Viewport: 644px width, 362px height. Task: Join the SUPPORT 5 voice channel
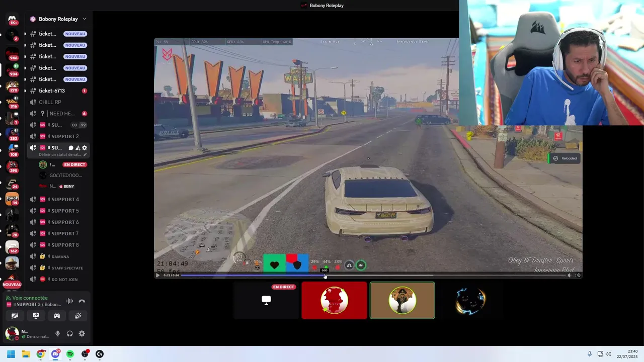coord(59,211)
